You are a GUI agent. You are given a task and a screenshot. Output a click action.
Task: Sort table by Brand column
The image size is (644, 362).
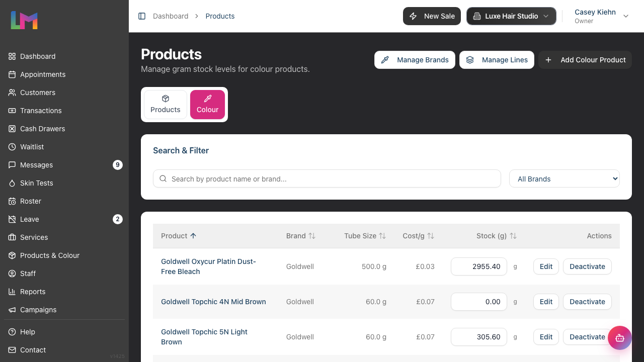pyautogui.click(x=301, y=236)
